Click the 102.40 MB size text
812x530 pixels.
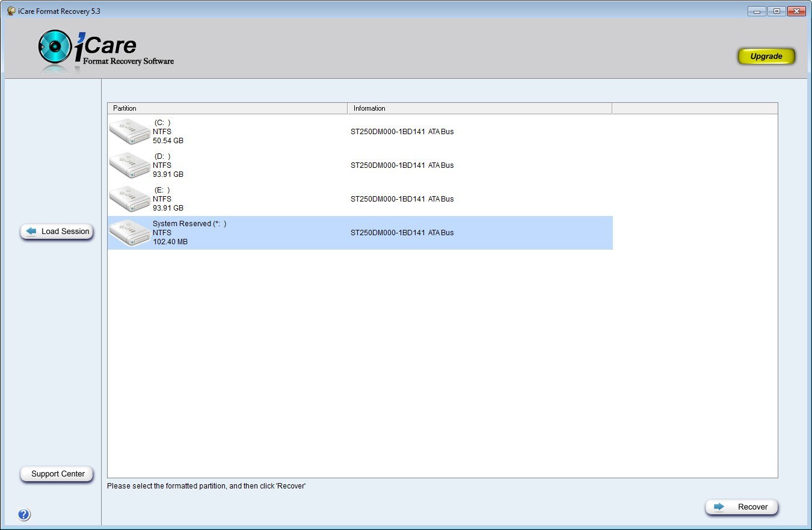point(170,242)
